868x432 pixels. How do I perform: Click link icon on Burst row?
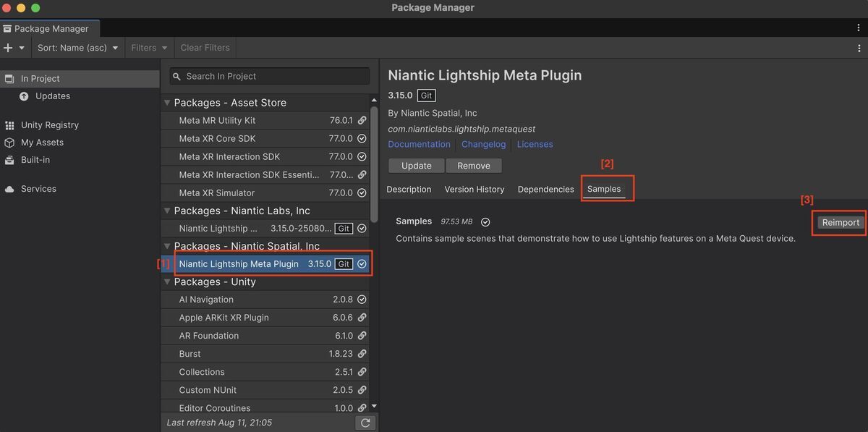pos(362,354)
